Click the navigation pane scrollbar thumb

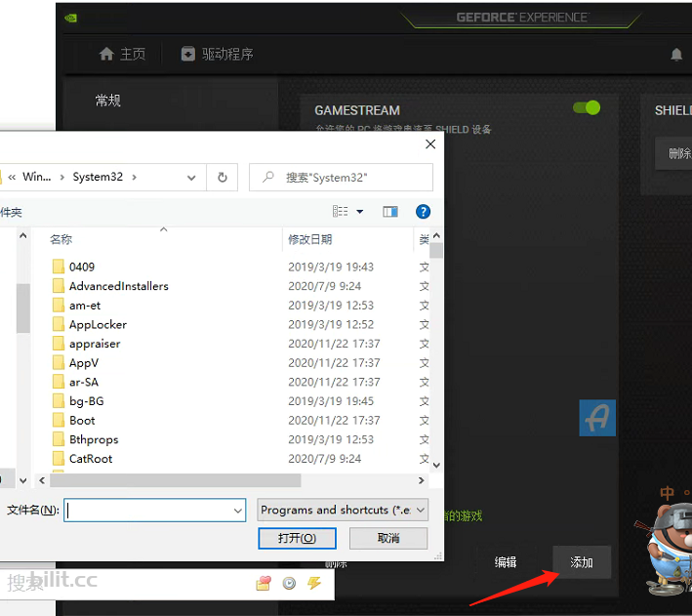point(23,308)
